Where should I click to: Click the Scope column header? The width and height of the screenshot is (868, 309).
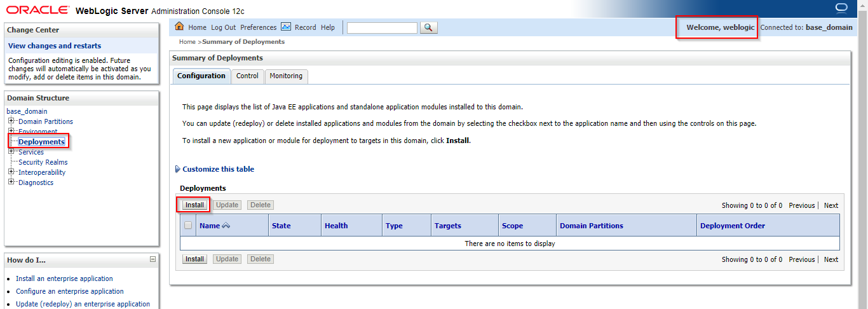(513, 226)
